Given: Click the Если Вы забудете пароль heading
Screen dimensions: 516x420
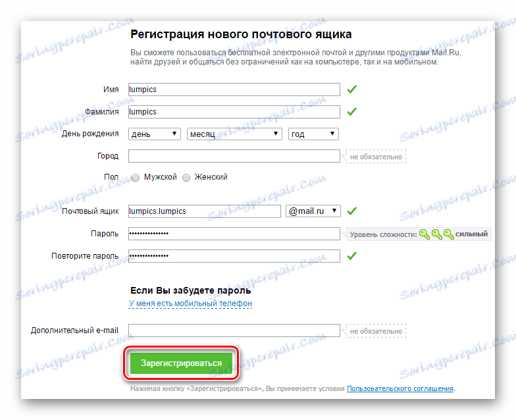Looking at the screenshot, I should (x=191, y=290).
